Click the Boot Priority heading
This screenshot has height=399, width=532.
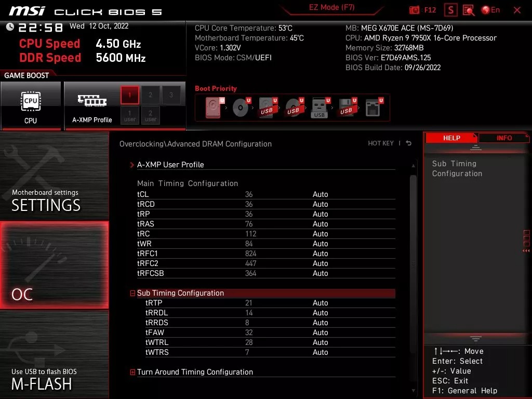click(216, 88)
